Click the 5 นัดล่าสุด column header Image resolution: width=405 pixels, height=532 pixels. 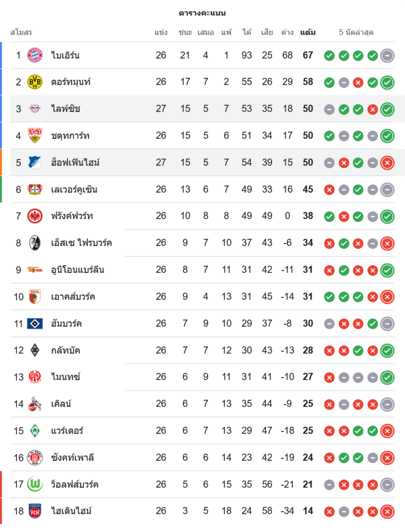click(356, 32)
